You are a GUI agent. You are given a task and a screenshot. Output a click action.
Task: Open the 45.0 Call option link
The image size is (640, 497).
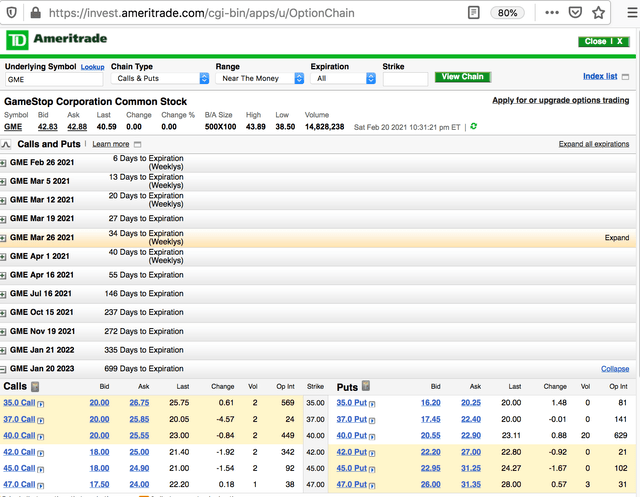point(19,468)
